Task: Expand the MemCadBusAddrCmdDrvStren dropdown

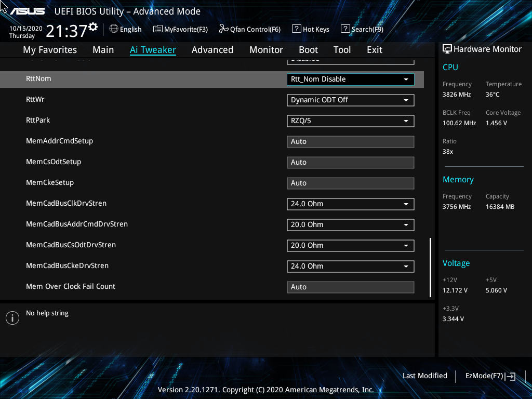Action: 351,224
